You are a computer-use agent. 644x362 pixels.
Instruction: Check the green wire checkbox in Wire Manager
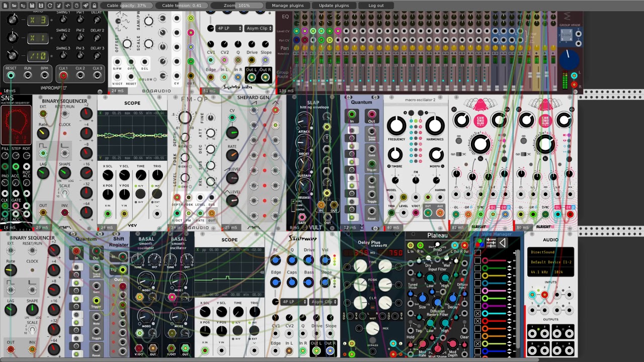coord(477,268)
